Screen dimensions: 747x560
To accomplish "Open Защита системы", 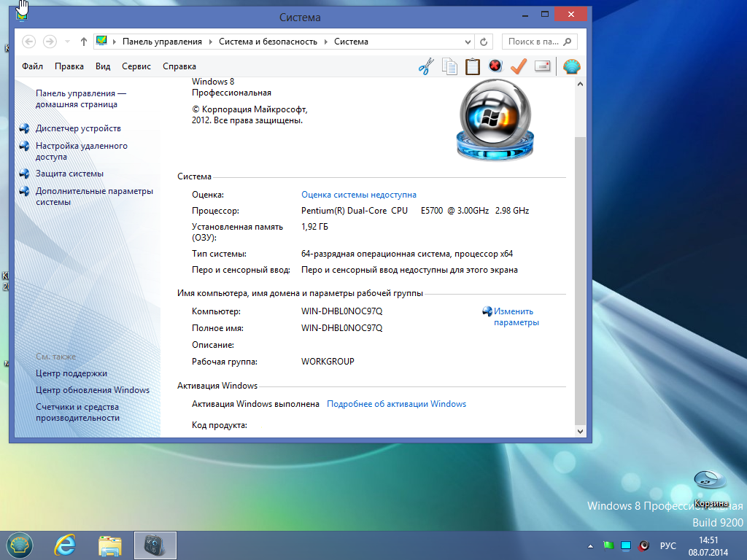I will tap(69, 174).
